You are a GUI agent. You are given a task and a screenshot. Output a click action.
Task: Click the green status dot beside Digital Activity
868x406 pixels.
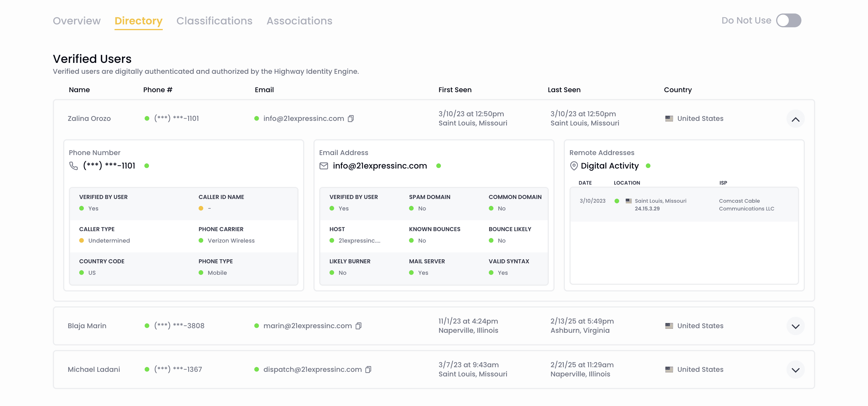click(x=648, y=166)
